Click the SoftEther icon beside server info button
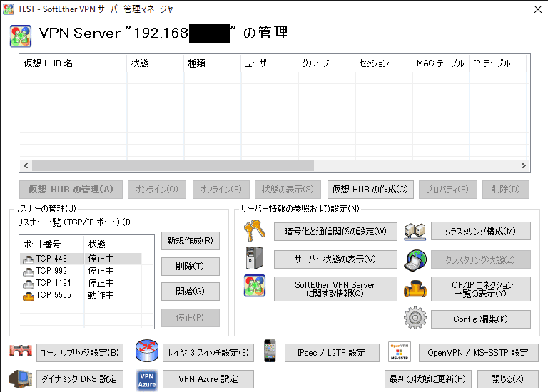This screenshot has height=392, width=548. pyautogui.click(x=255, y=286)
